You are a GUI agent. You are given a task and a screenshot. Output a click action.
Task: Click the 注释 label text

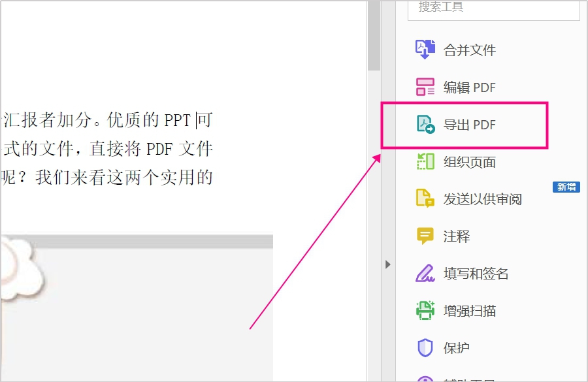pos(457,236)
